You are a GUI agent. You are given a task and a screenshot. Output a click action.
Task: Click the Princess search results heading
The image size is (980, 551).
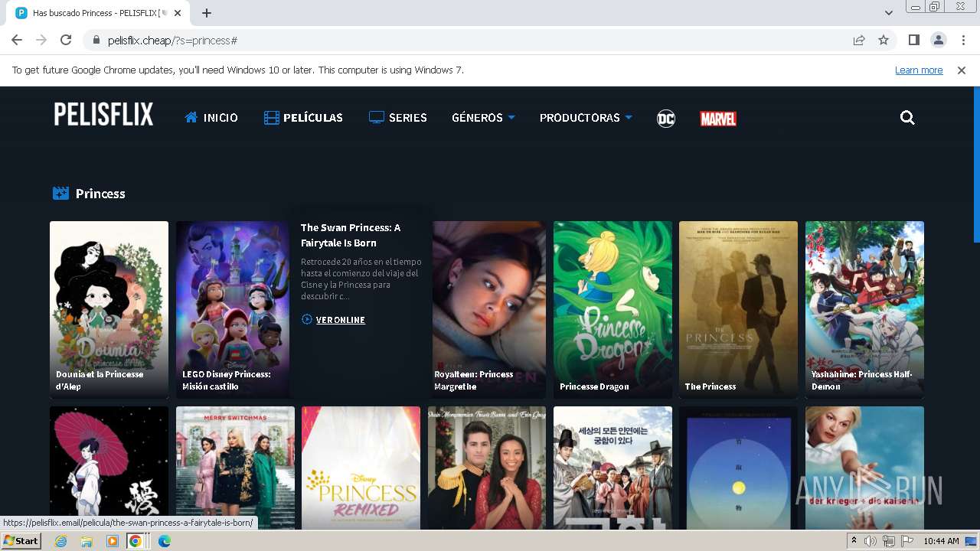100,194
